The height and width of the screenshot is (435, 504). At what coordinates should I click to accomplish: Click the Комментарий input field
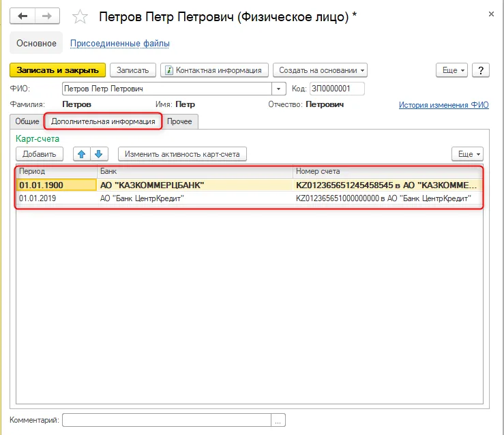click(167, 420)
